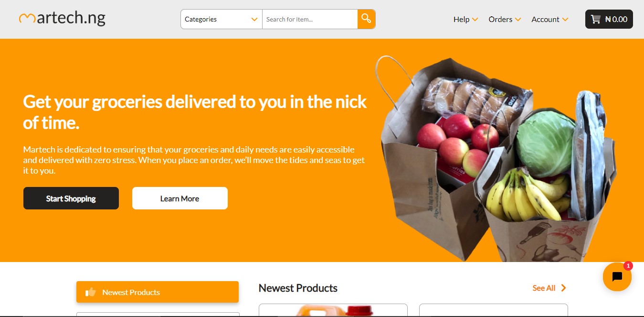Viewport: 644px width, 317px height.
Task: Expand the Orders dropdown menu
Action: [505, 19]
